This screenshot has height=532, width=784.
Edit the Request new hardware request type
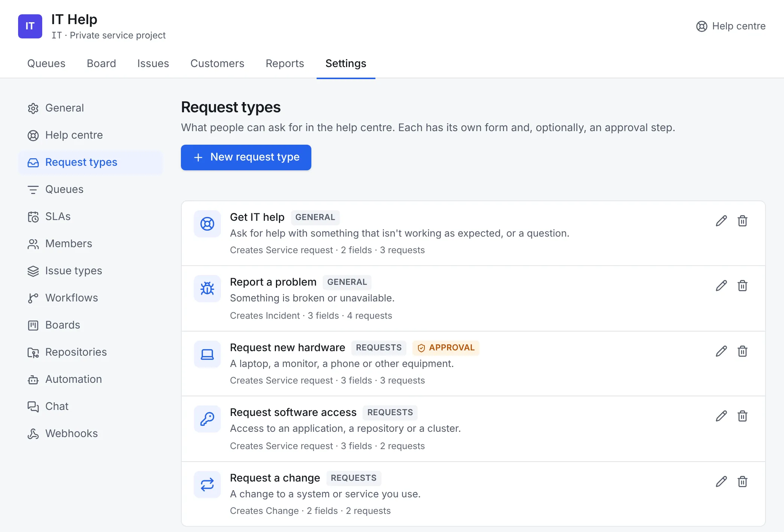click(x=721, y=351)
